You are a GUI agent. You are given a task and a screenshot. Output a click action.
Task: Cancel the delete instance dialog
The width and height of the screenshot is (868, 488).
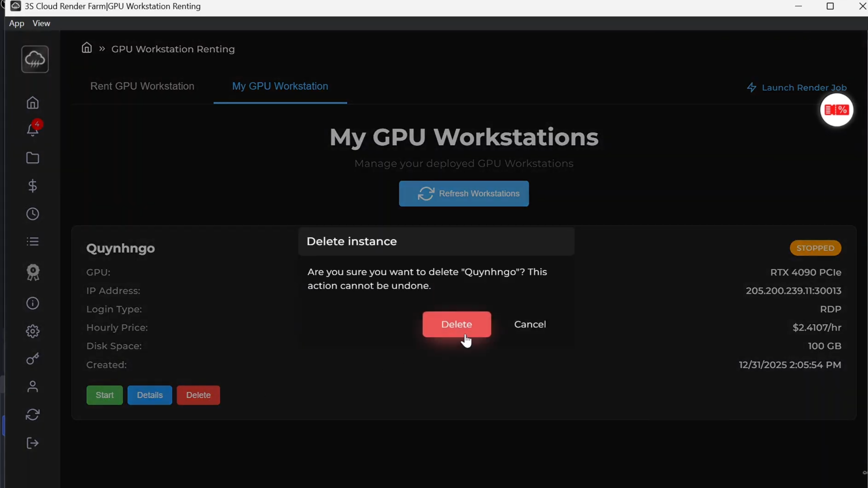[x=530, y=324]
